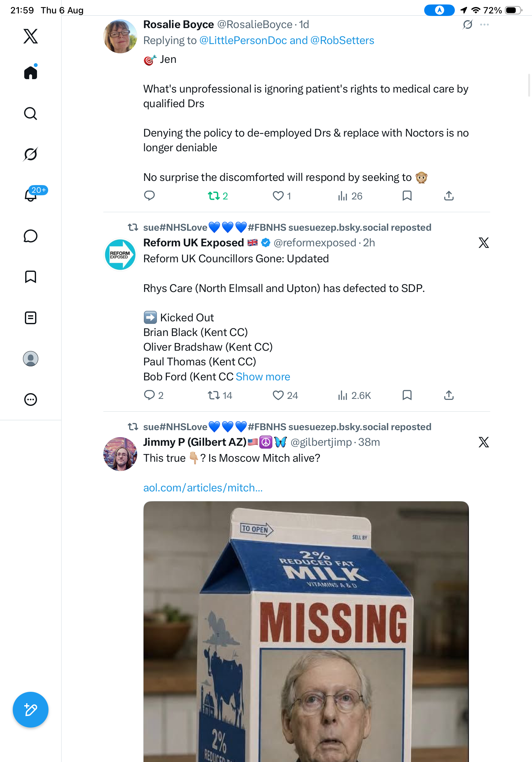Image resolution: width=532 pixels, height=762 pixels.
Task: Open Grok from the sidebar
Action: coord(31,154)
